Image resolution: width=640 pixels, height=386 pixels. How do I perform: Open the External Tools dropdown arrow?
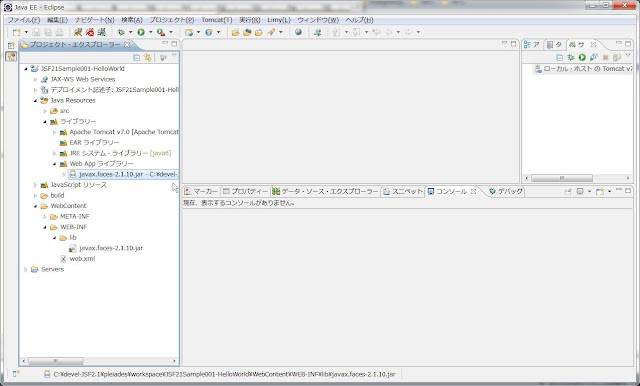coord(171,32)
